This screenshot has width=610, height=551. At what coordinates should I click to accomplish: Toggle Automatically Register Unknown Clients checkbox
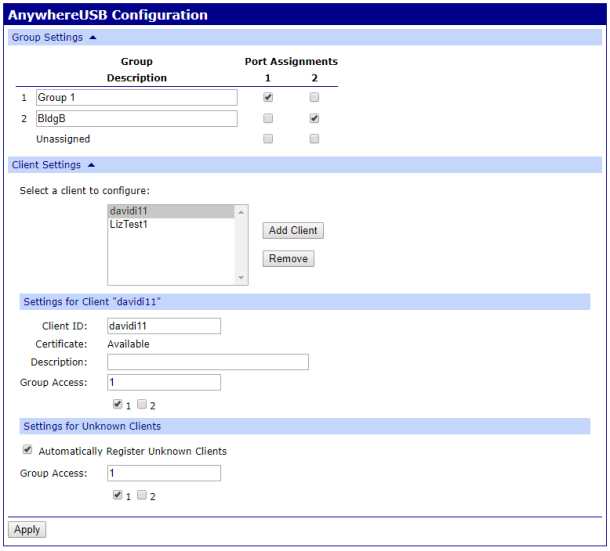point(27,449)
